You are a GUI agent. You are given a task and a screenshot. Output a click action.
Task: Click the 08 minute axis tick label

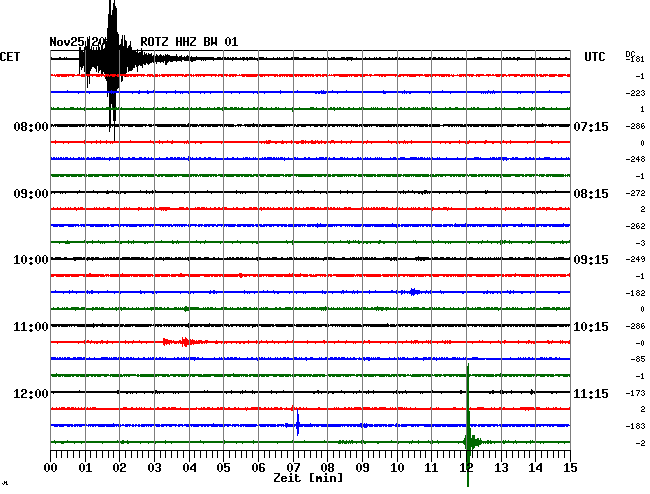(x=327, y=467)
